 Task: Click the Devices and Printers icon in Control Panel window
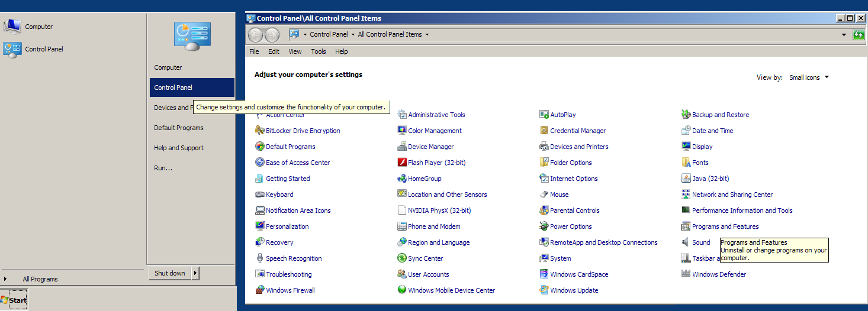click(544, 147)
